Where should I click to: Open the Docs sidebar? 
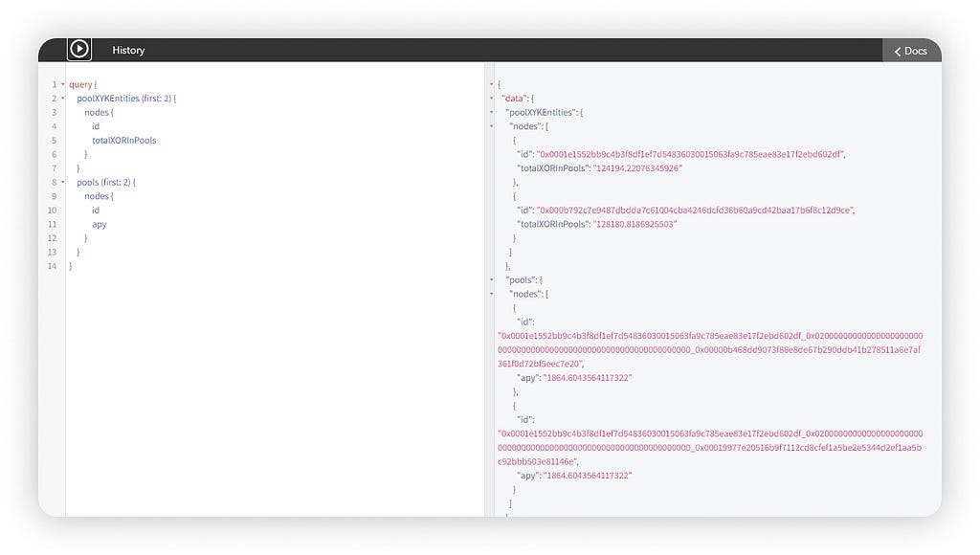pyautogui.click(x=911, y=51)
